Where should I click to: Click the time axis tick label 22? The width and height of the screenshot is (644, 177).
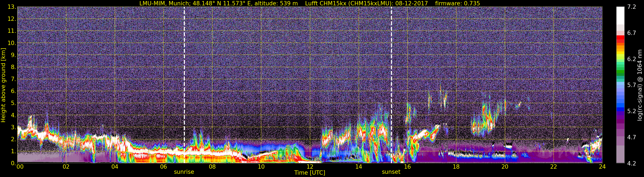pyautogui.click(x=554, y=167)
